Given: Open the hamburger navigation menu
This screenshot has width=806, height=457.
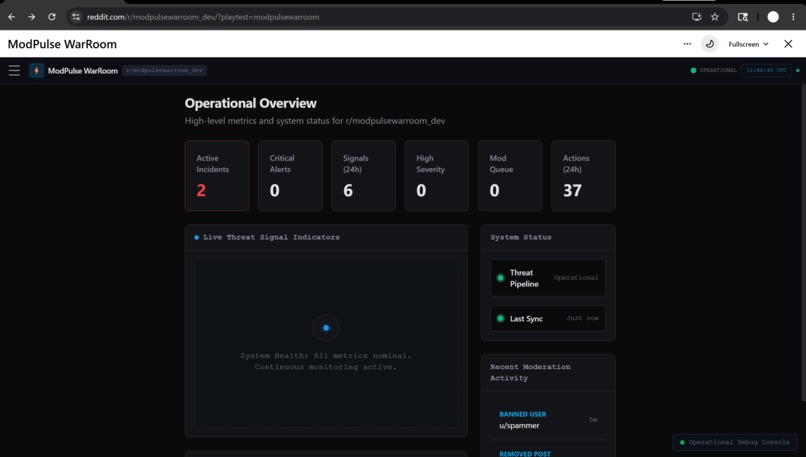Looking at the screenshot, I should 14,70.
